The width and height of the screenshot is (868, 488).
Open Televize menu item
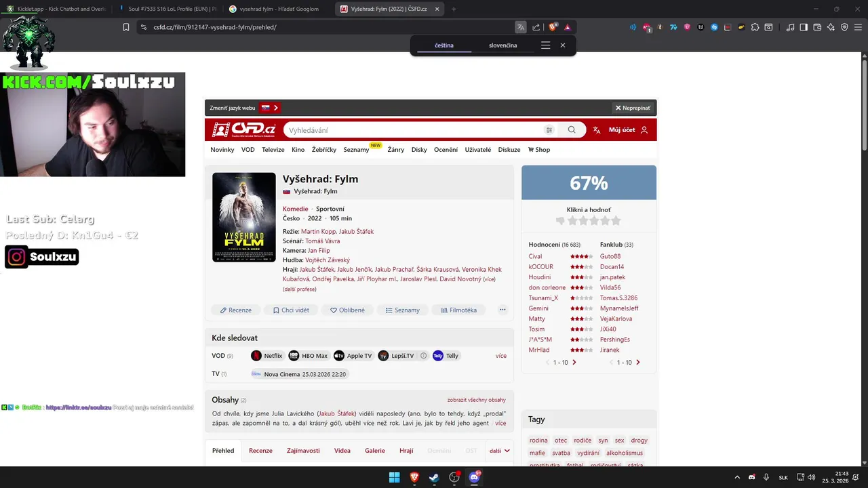pyautogui.click(x=273, y=150)
